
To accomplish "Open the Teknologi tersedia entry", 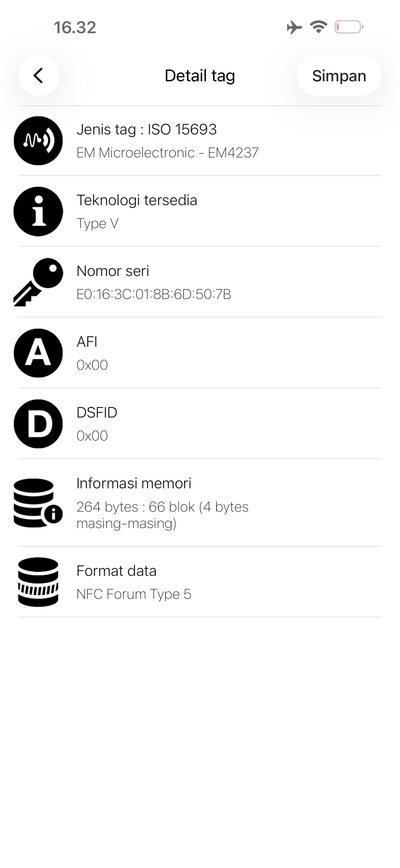I will [200, 212].
